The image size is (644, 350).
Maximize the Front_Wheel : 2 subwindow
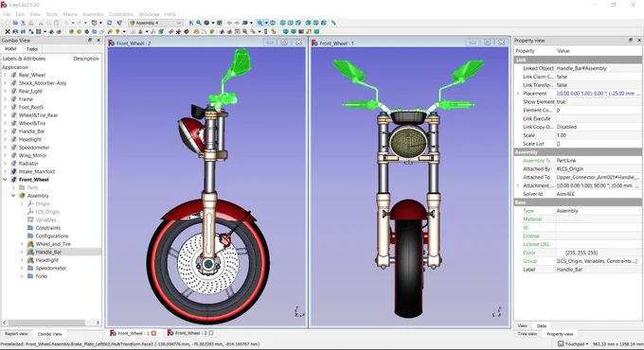pyautogui.click(x=284, y=43)
